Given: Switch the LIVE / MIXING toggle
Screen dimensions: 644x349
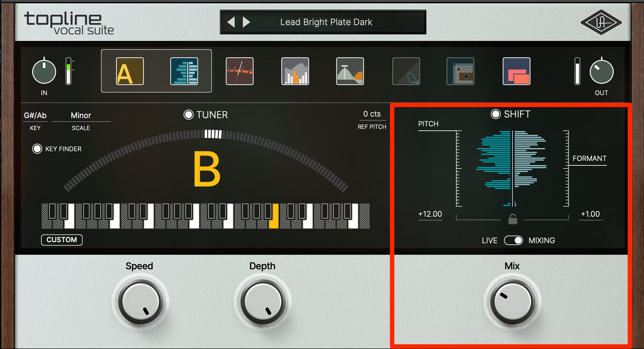Looking at the screenshot, I should click(x=513, y=240).
